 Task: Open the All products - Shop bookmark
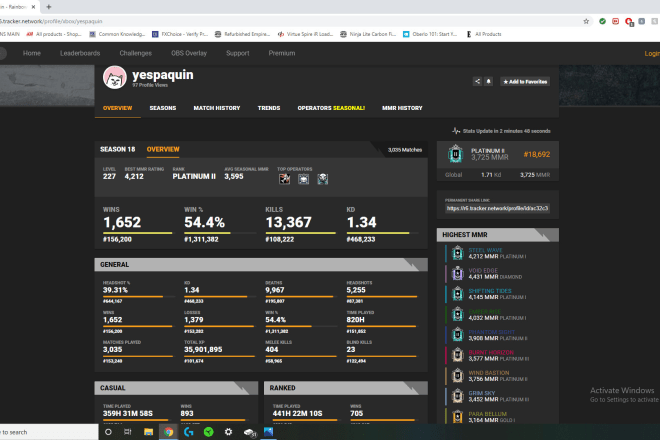coord(54,34)
